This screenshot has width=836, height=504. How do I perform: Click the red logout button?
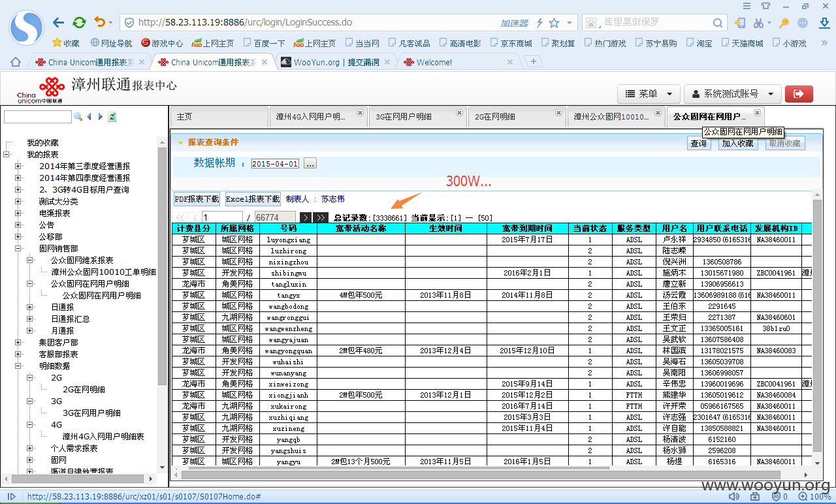[798, 94]
